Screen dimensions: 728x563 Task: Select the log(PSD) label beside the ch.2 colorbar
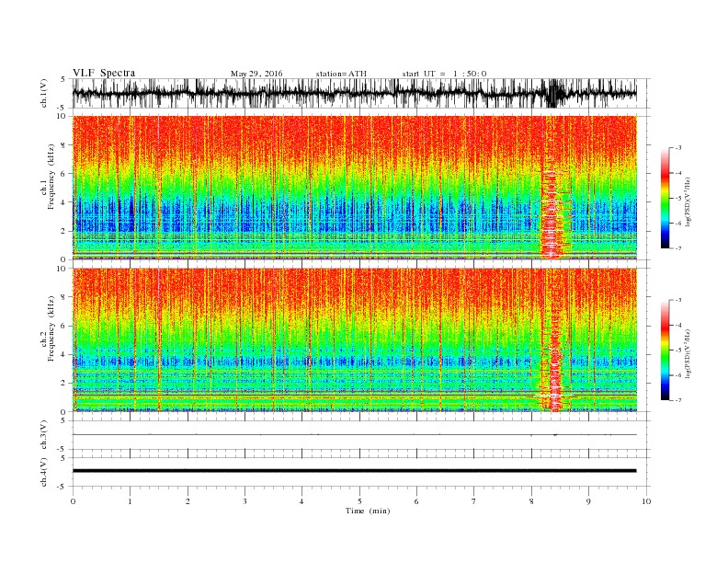tap(688, 353)
